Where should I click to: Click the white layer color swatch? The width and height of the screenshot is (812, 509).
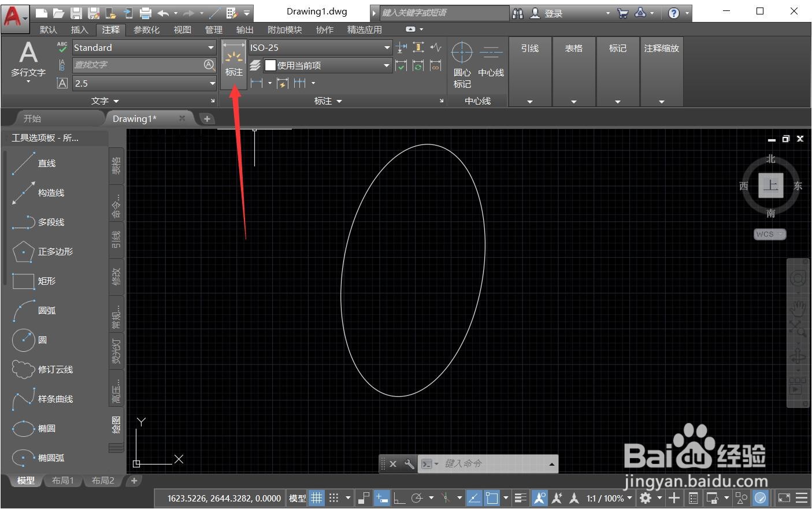(x=270, y=65)
